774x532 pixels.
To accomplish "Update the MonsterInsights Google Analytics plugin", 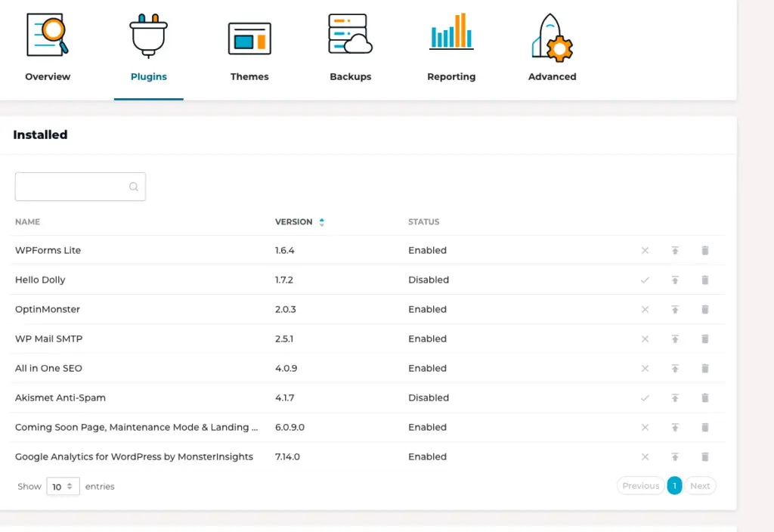I will coord(675,457).
